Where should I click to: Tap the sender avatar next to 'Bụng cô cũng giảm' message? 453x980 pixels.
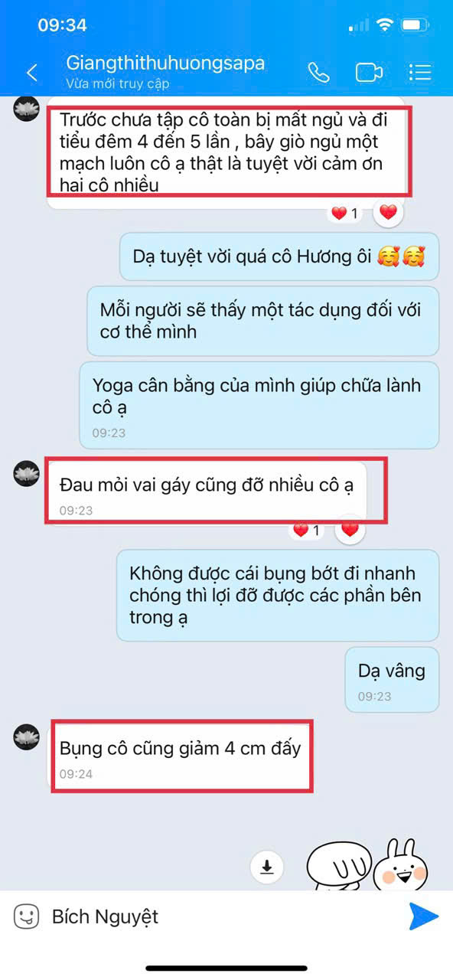point(27,737)
